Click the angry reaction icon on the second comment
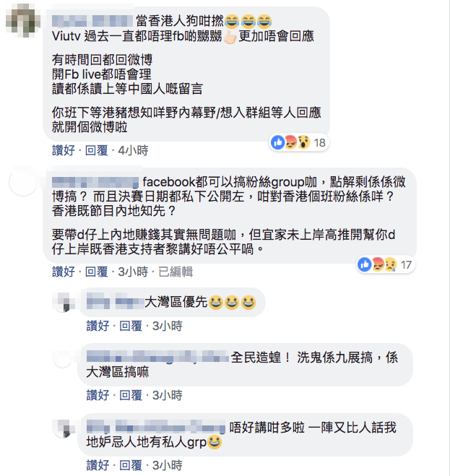 (x=378, y=264)
